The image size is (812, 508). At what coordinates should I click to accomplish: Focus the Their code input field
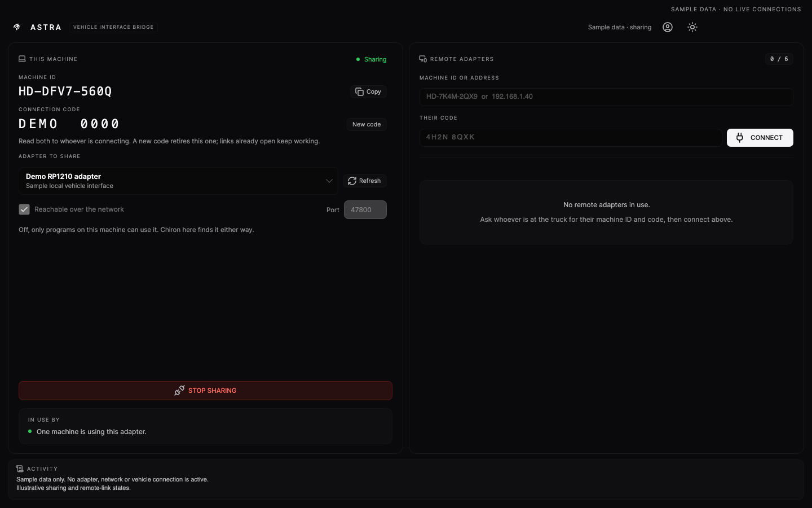point(571,137)
